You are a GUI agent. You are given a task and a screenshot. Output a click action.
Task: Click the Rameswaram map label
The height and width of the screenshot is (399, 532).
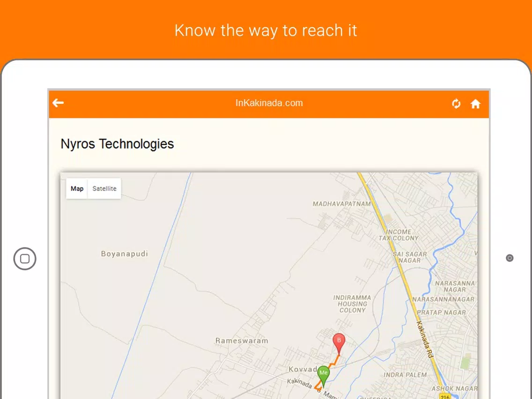[x=242, y=340]
